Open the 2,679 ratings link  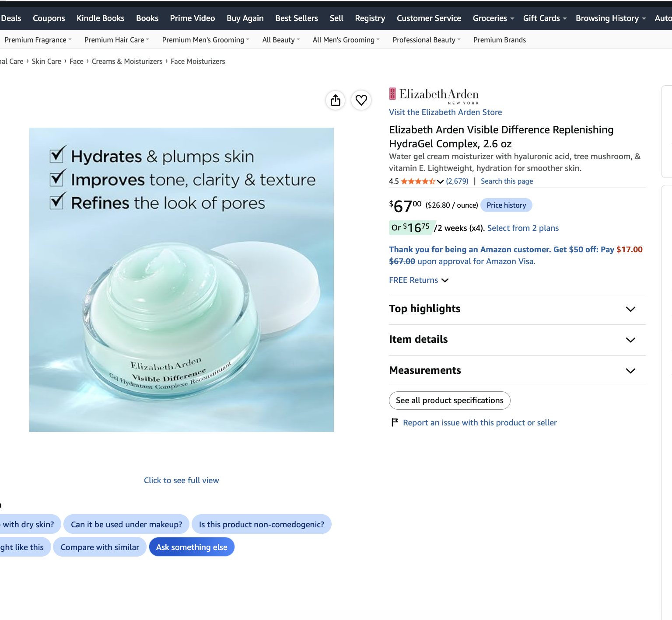457,181
